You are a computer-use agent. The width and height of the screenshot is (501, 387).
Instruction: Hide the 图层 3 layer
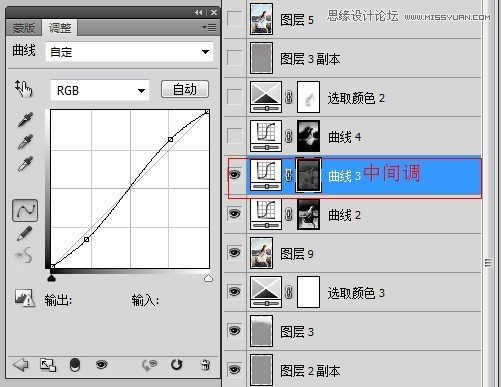point(235,330)
